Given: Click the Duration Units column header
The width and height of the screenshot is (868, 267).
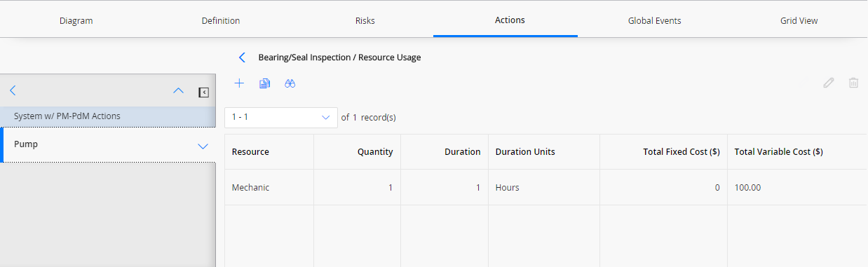Looking at the screenshot, I should (x=544, y=151).
